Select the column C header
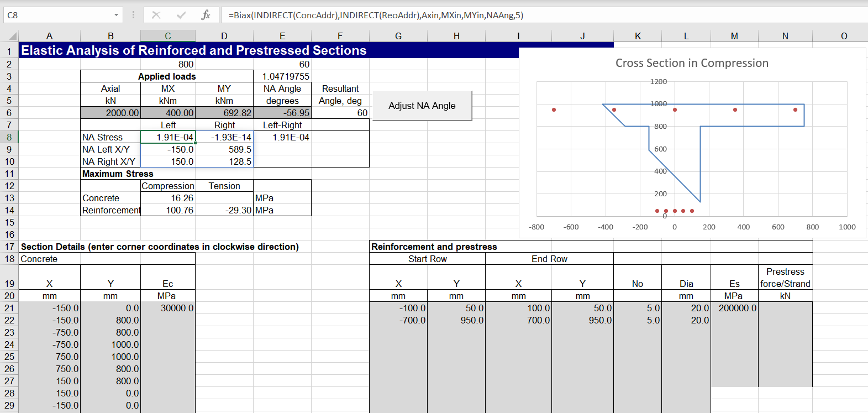This screenshot has height=413, width=868. (x=168, y=36)
